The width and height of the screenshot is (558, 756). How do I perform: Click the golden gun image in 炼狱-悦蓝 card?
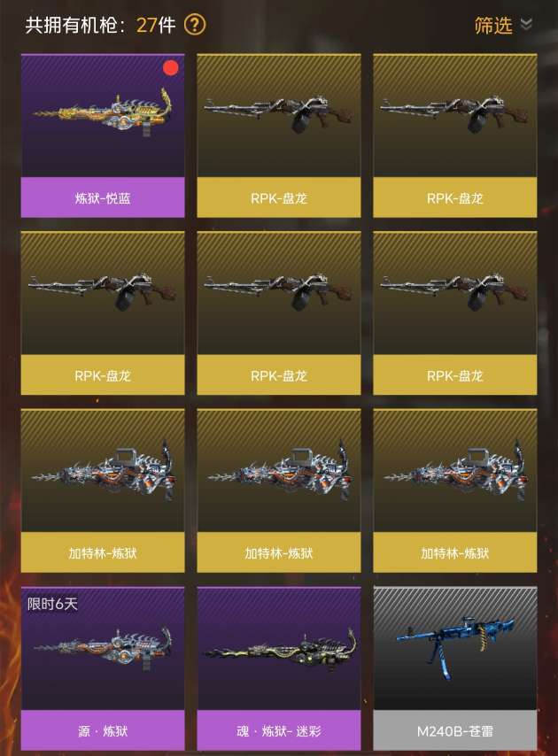(x=104, y=113)
